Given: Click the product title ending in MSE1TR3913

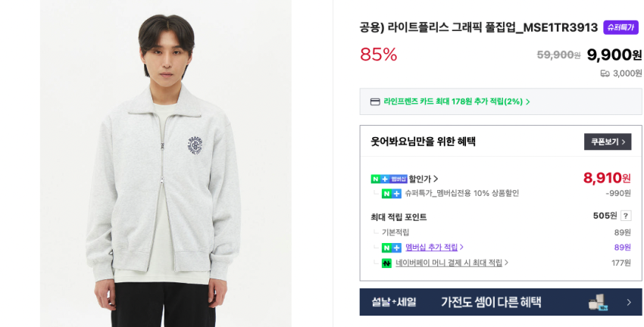Looking at the screenshot, I should coord(478,27).
